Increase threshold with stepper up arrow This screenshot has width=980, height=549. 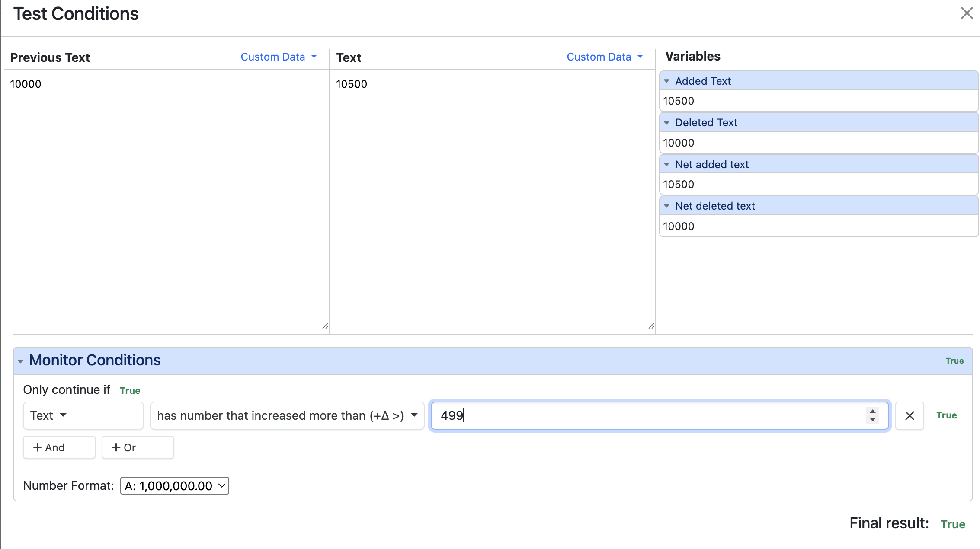pyautogui.click(x=873, y=411)
